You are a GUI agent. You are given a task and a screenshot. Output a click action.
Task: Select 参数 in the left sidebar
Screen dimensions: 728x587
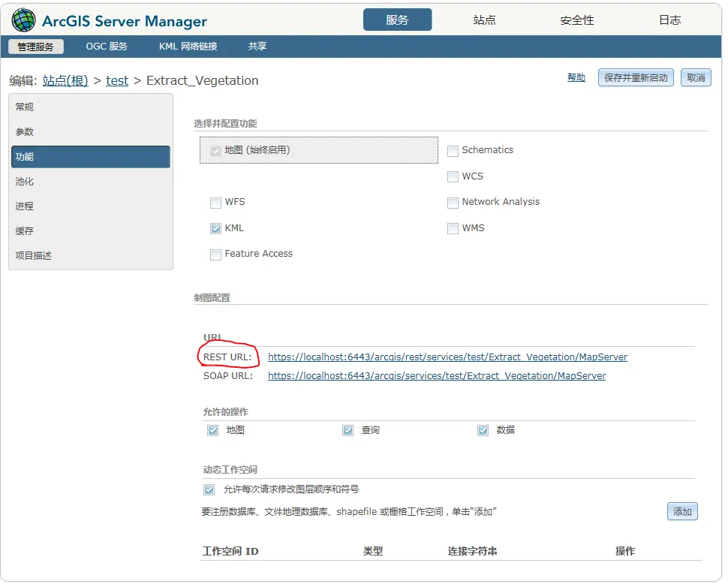click(91, 132)
